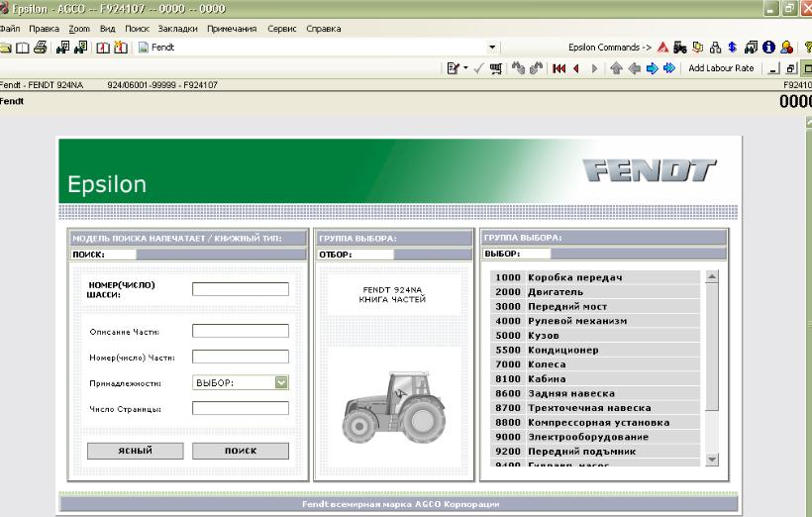812x517 pixels.
Task: Click the Fendt tractor thumbnail image
Action: pos(394,407)
